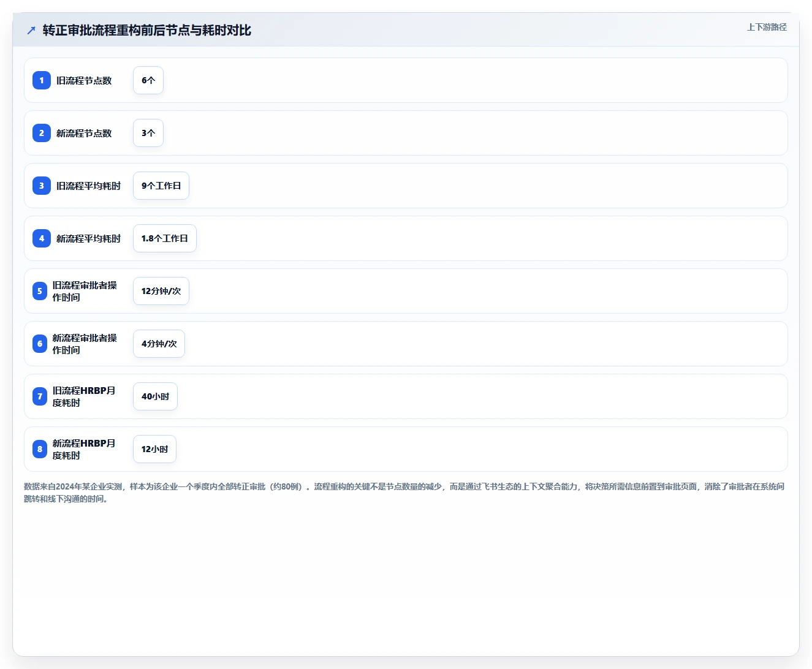Click the 旧流程节点数 label
Viewport: 812px width, 669px height.
(x=84, y=80)
